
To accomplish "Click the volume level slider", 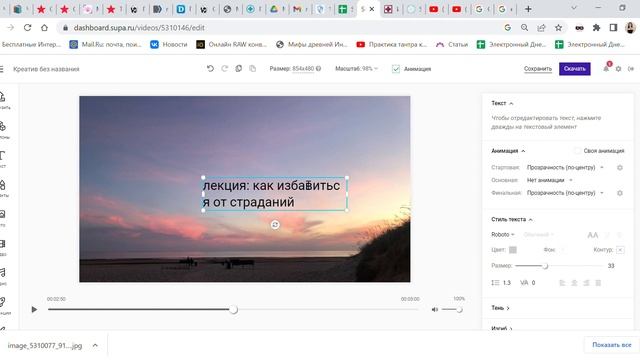I will pyautogui.click(x=452, y=310).
